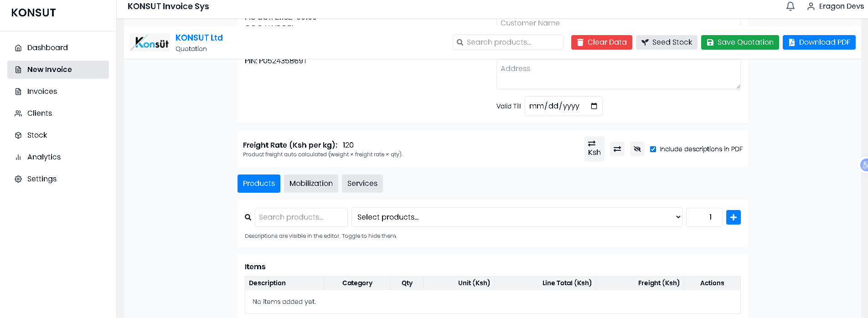Click the green Save Quotation button
Image resolution: width=868 pixels, height=318 pixels.
click(x=740, y=42)
